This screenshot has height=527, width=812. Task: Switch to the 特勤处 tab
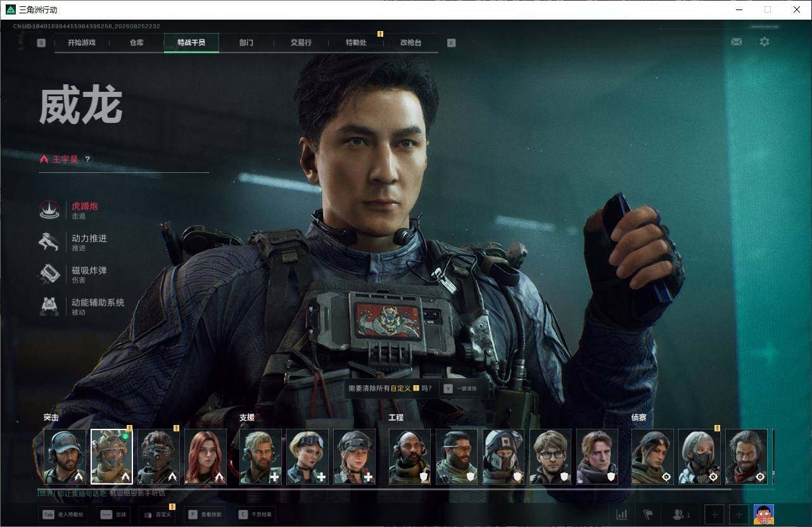point(356,43)
